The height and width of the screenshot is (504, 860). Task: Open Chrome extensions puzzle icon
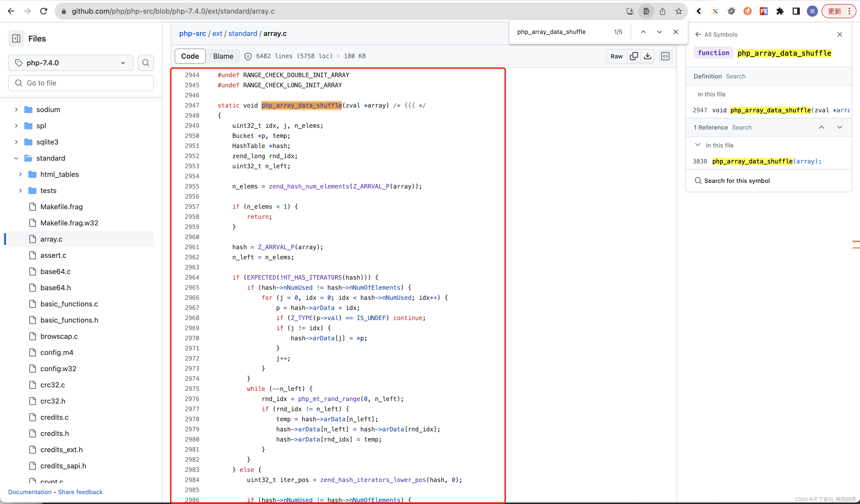click(780, 11)
